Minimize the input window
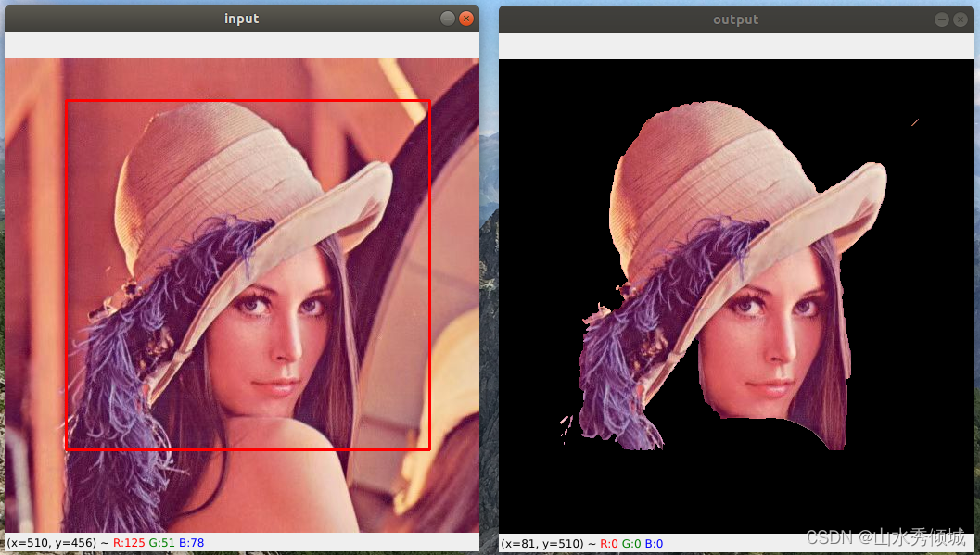This screenshot has width=980, height=555. click(x=448, y=19)
